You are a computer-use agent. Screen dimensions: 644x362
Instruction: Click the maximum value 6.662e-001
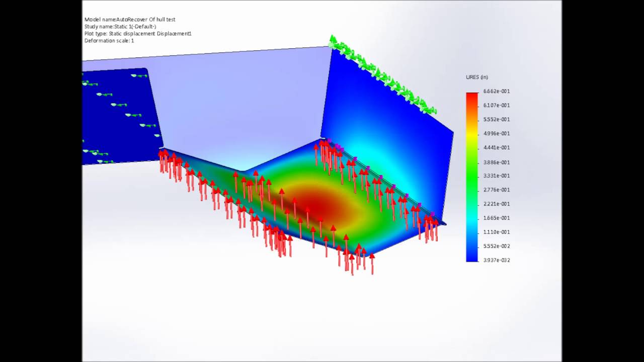click(x=497, y=92)
